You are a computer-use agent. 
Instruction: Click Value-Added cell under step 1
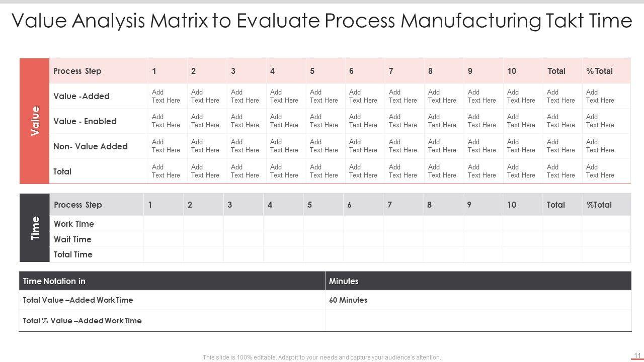point(166,96)
